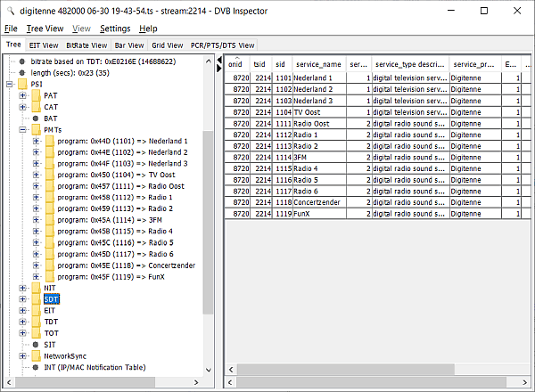Click the TDT folder icon
535x392 pixels.
point(37,322)
